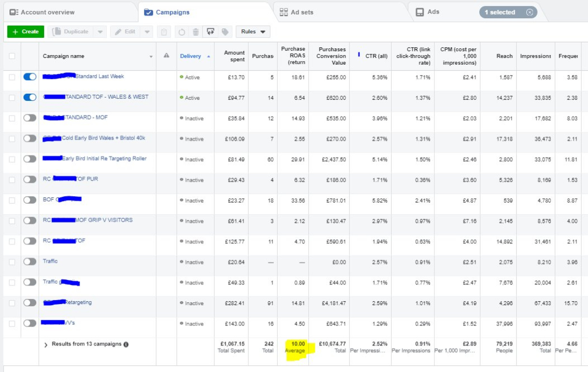The width and height of the screenshot is (588, 372).
Task: Turn off the Standard Last Week campaign toggle
Action: (30, 77)
